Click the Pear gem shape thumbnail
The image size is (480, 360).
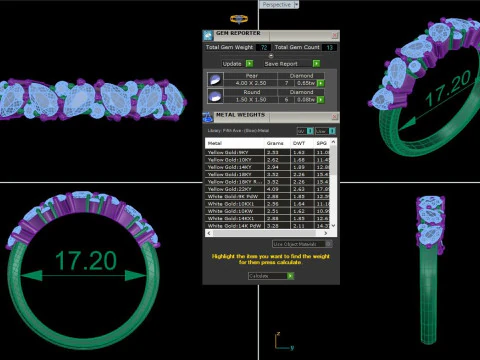pyautogui.click(x=215, y=80)
